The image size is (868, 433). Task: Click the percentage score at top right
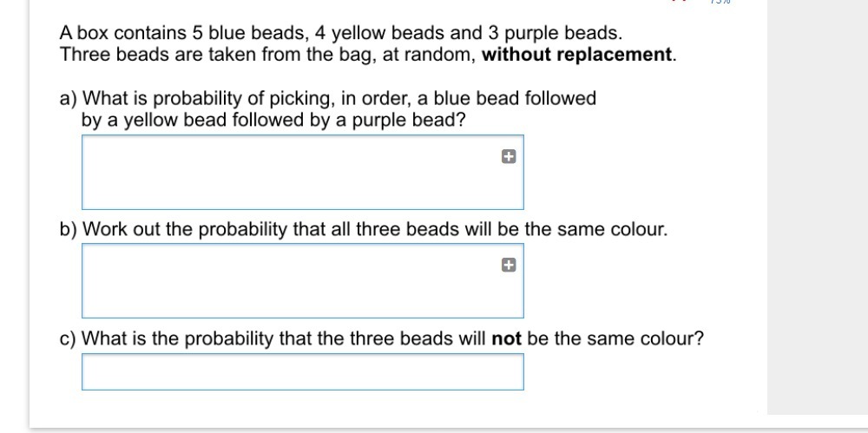pos(720,2)
